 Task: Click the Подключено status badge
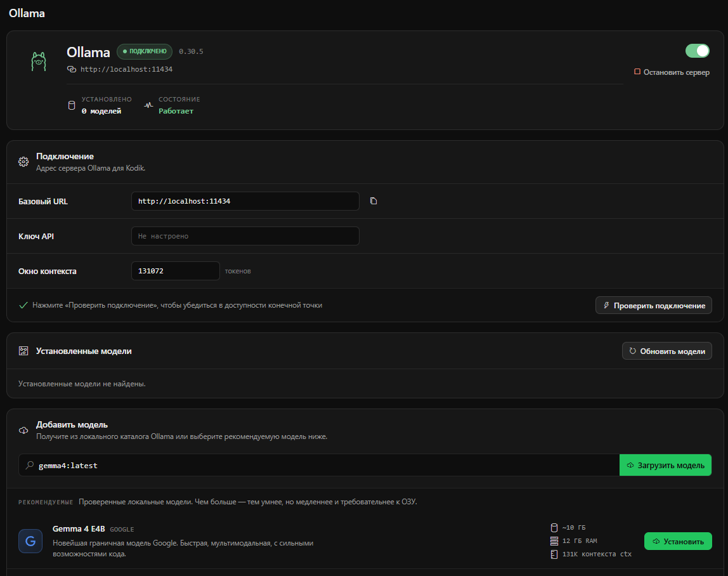tap(145, 51)
